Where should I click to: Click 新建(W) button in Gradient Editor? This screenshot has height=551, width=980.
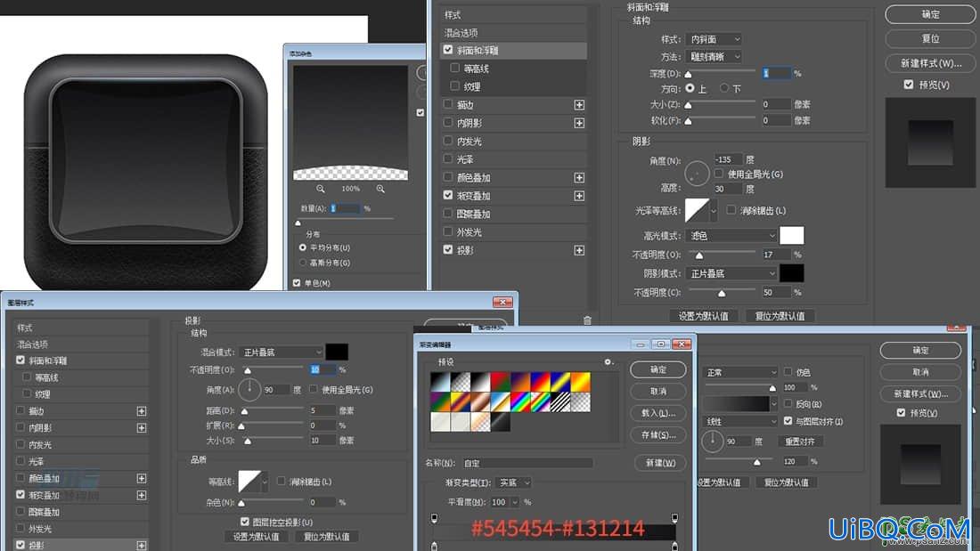(x=660, y=463)
